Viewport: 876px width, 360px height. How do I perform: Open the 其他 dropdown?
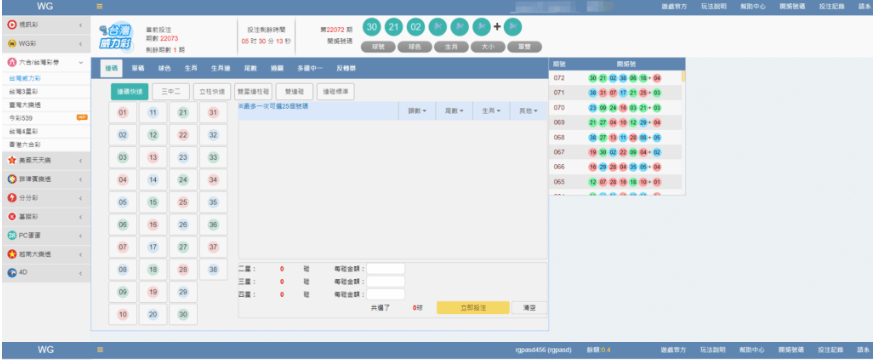[529, 111]
